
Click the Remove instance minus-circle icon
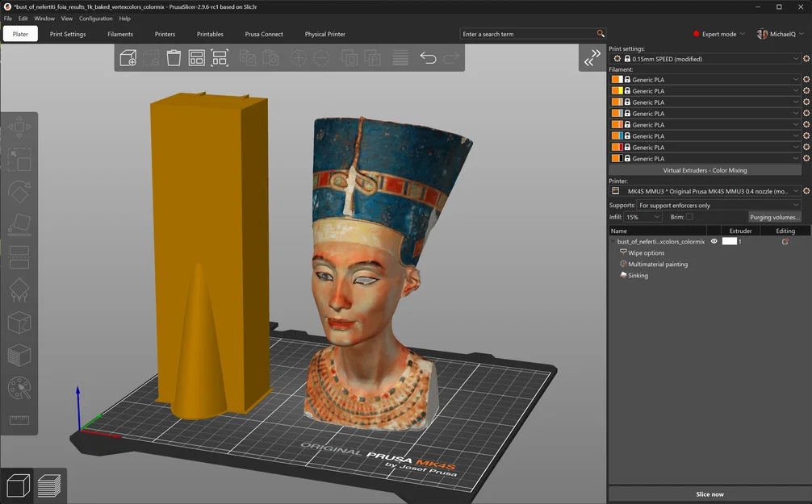321,57
